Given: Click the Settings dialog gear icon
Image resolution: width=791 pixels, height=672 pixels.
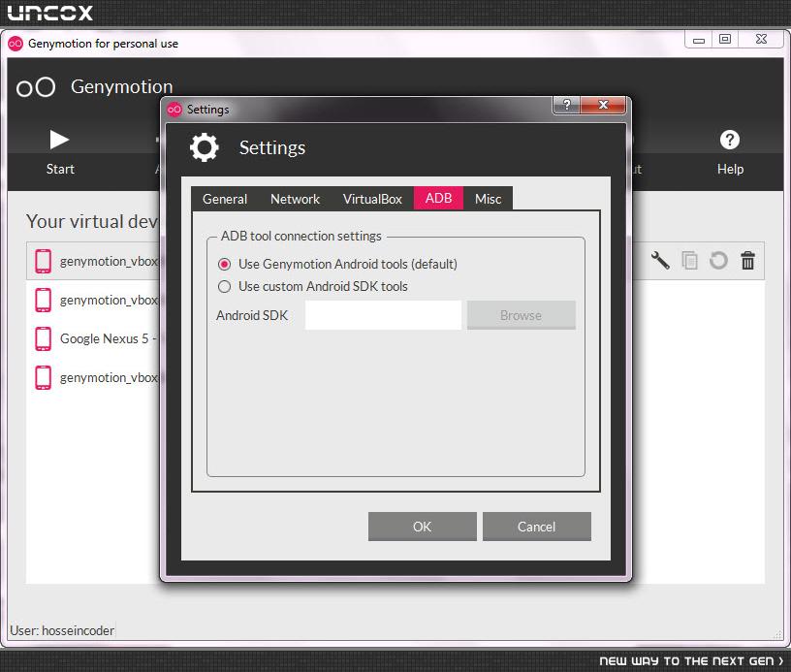Looking at the screenshot, I should tap(205, 147).
